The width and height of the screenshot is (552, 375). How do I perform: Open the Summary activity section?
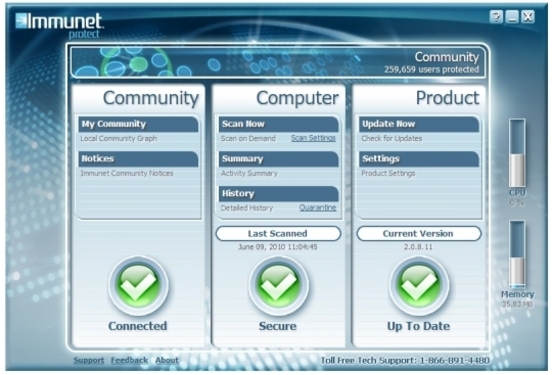click(278, 159)
